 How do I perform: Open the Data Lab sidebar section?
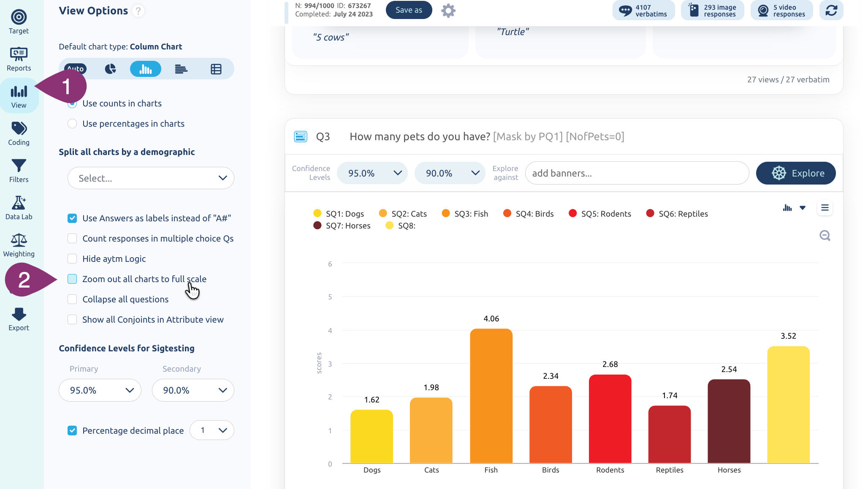tap(19, 208)
